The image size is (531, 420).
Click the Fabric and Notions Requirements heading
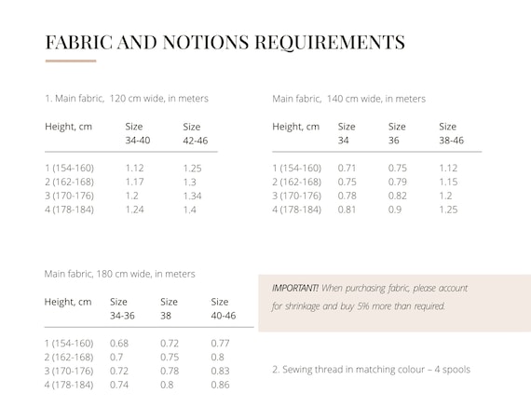point(225,43)
